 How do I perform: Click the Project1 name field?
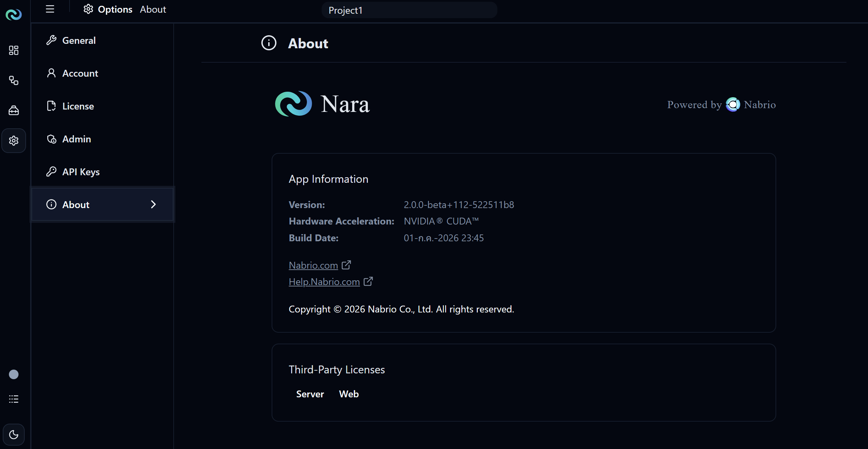[x=409, y=10]
